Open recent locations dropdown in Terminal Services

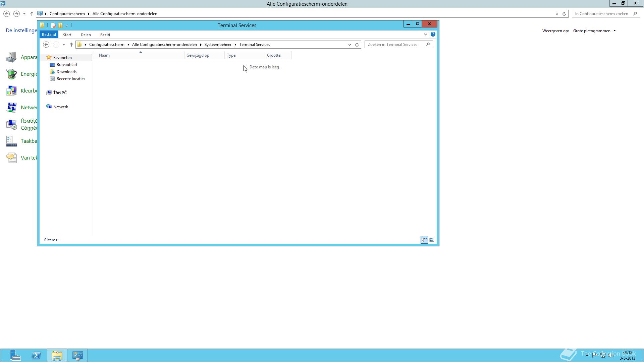tap(64, 45)
